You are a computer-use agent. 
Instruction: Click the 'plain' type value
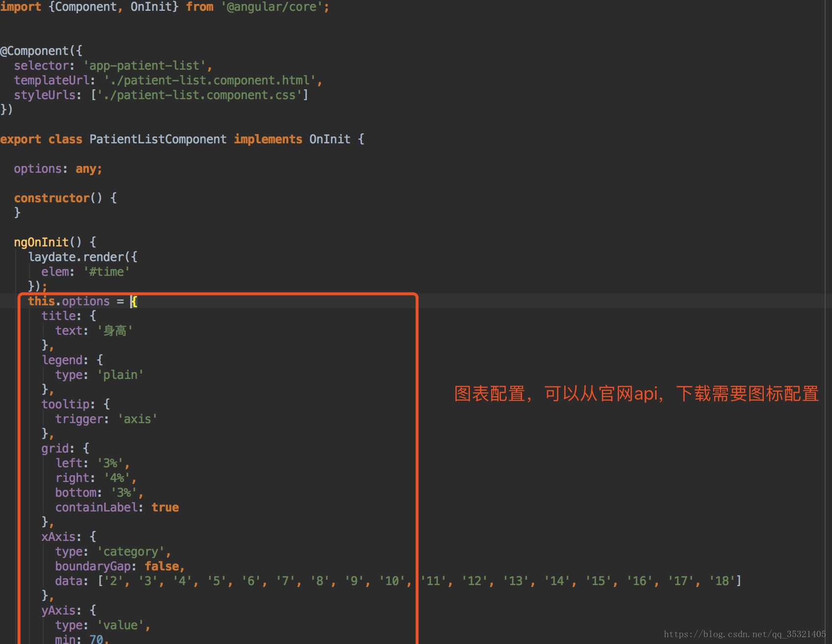click(120, 375)
